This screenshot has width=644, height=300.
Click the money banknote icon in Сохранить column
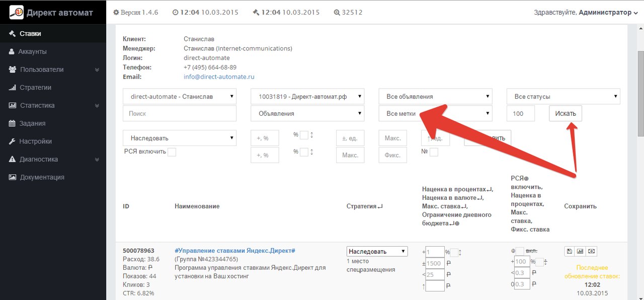pos(592,251)
